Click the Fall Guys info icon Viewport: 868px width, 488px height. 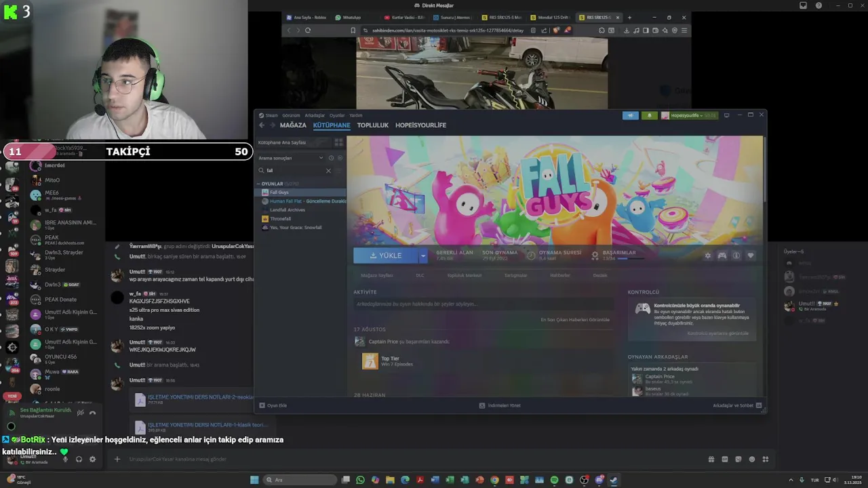736,256
